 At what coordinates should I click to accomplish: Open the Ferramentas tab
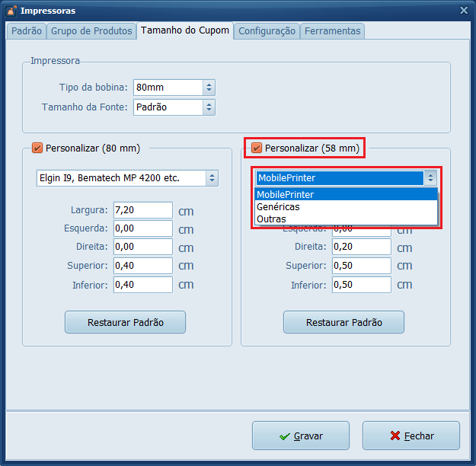(x=332, y=31)
